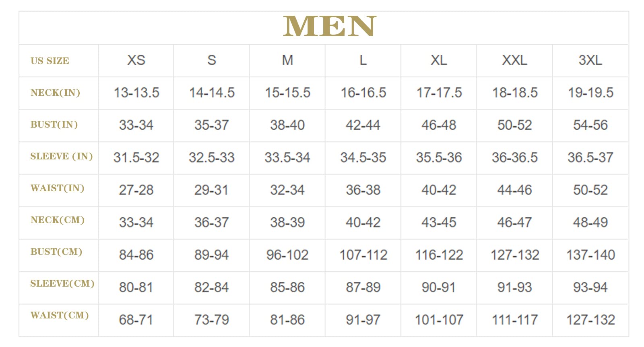Screen dimensions: 644x347
Task: Click the SLEEVE (IN) row label
Action: tap(62, 156)
